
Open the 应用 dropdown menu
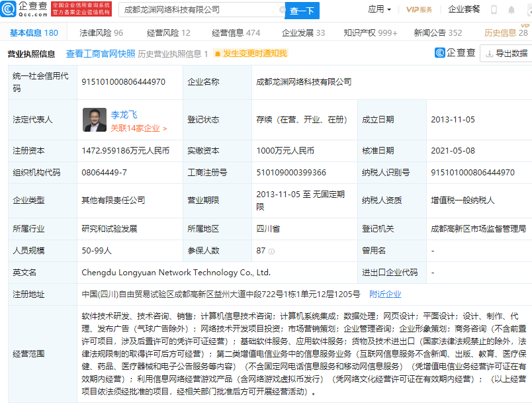click(x=379, y=10)
